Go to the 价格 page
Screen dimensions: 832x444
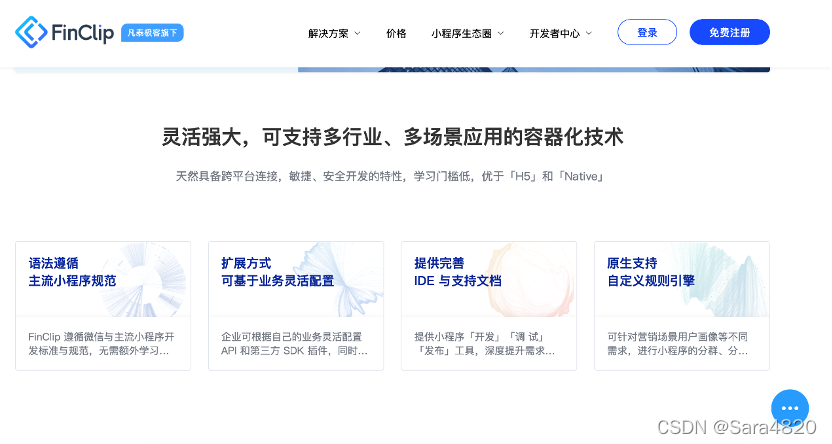click(x=396, y=33)
